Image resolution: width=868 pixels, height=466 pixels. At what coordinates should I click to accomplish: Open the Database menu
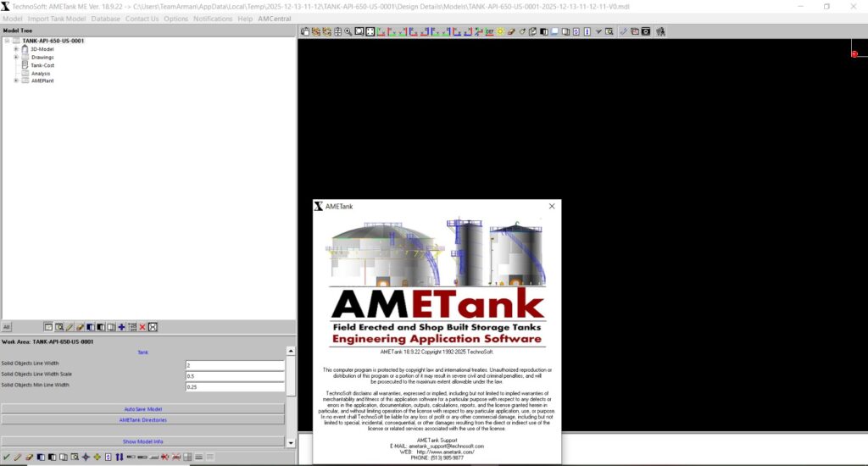point(105,19)
